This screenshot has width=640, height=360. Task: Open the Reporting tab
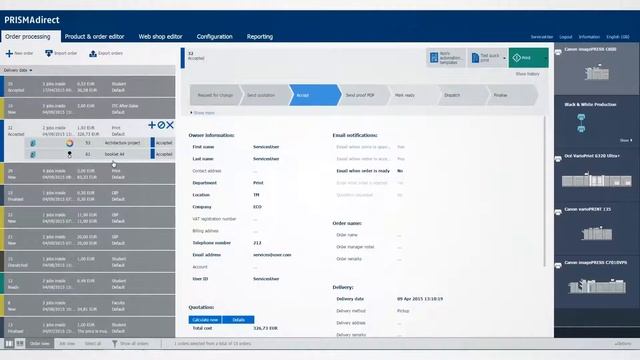click(x=260, y=36)
